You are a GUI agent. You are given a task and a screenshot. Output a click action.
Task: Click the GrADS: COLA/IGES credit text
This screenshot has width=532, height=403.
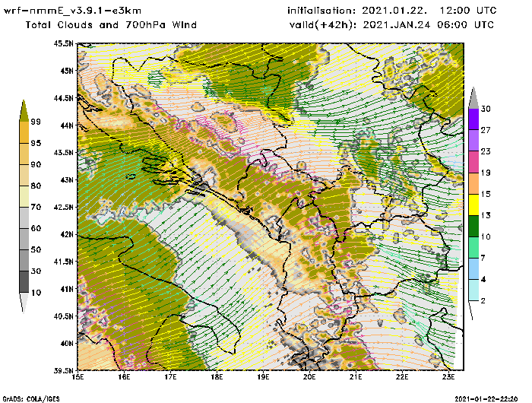pyautogui.click(x=31, y=399)
